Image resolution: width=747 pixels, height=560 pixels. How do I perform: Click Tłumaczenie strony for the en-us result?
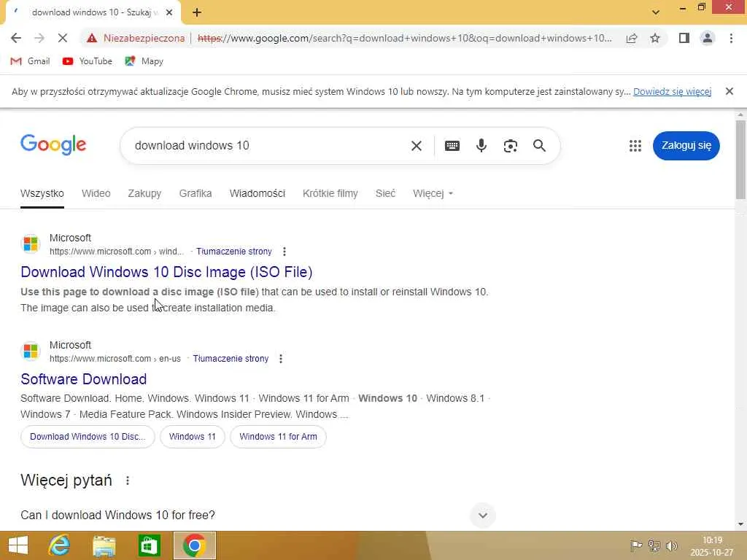(x=231, y=359)
